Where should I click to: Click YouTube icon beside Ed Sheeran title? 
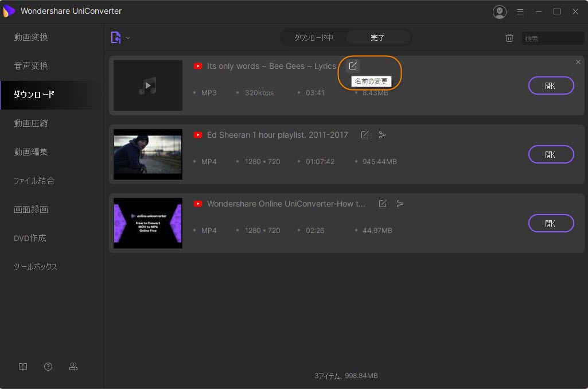tap(197, 135)
